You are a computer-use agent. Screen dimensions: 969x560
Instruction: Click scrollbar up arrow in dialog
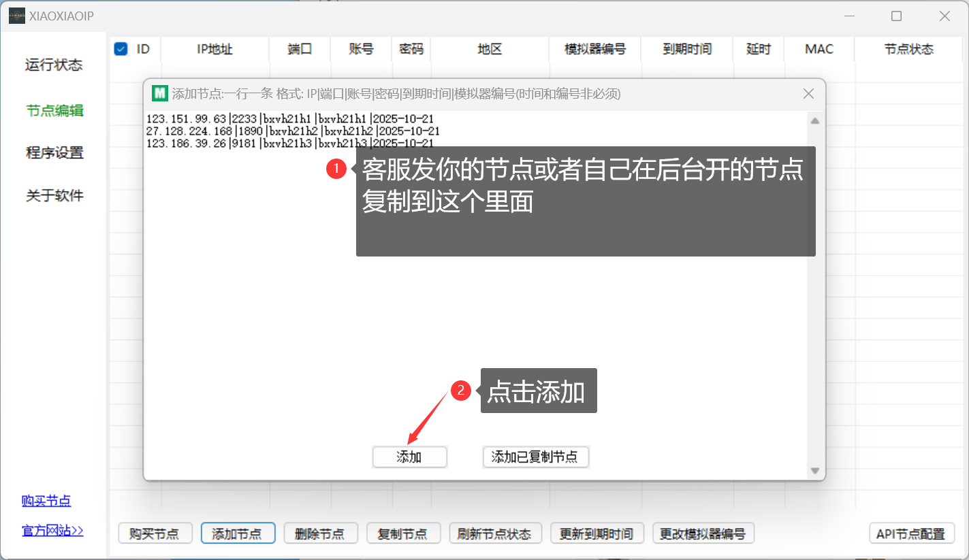(814, 120)
